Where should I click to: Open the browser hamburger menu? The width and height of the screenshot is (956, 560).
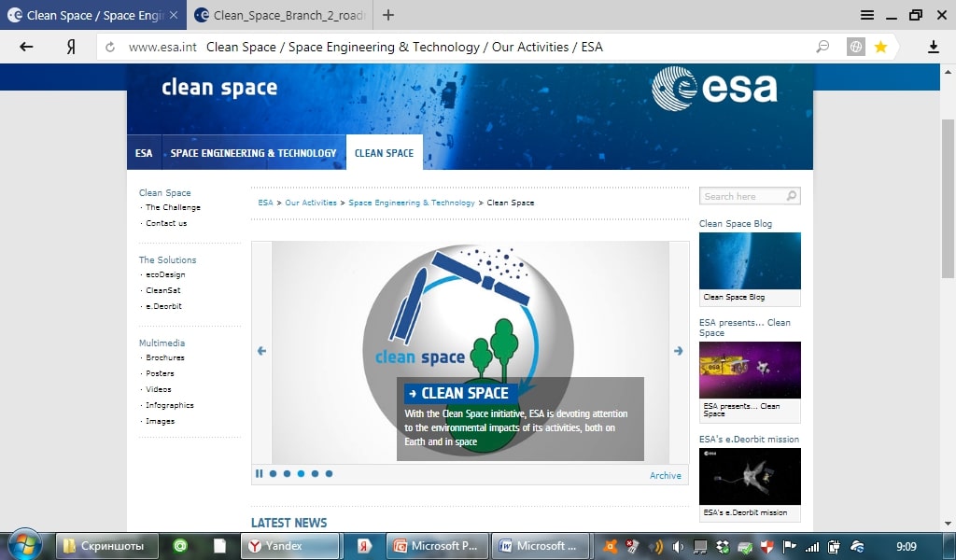click(x=867, y=15)
